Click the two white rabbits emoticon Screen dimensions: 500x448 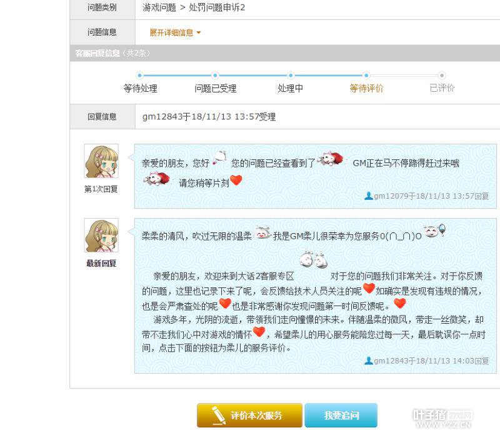pyautogui.click(x=314, y=259)
